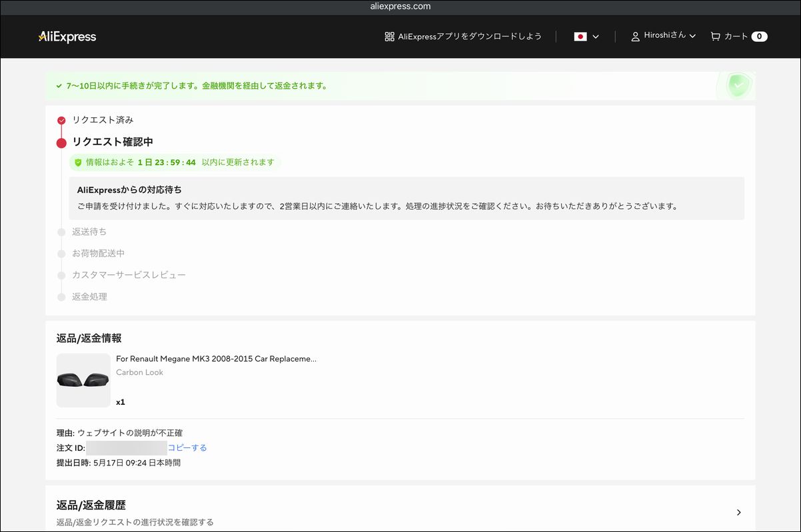Screen dimensions: 801x532
Task: Click the リクエスト確認中 step label
Action: click(x=113, y=142)
